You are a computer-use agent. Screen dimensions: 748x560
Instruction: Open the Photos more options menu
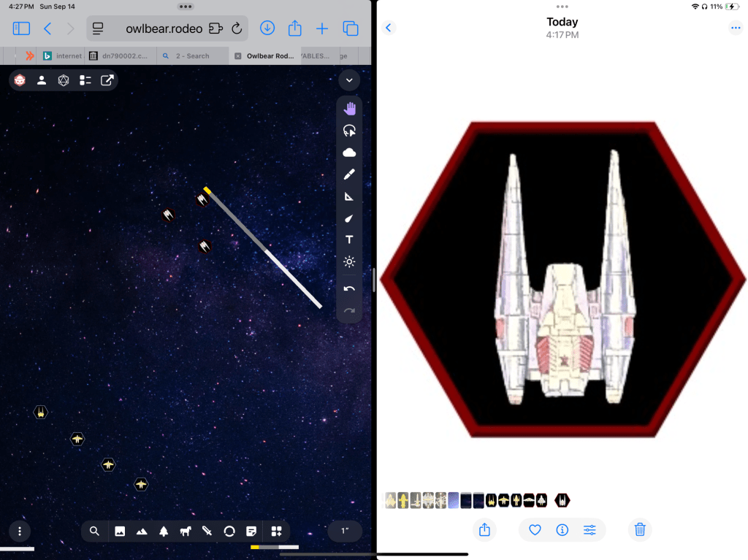click(735, 28)
